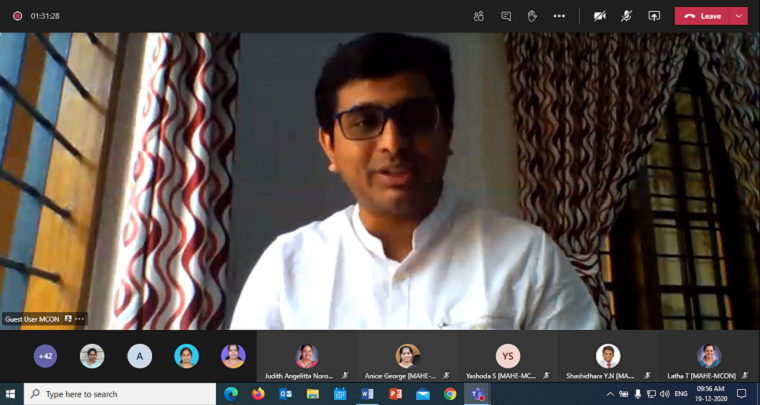760x405 pixels.
Task: Show the participants panel
Action: click(479, 16)
